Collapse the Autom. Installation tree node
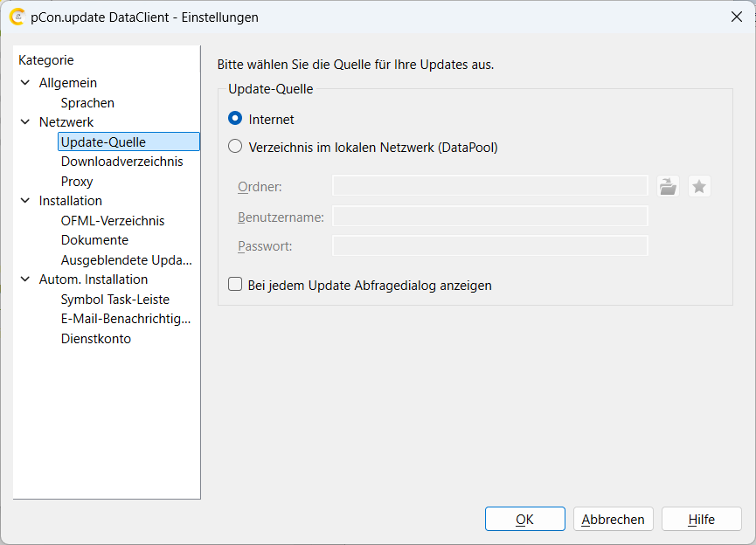Image resolution: width=756 pixels, height=545 pixels. coord(25,279)
